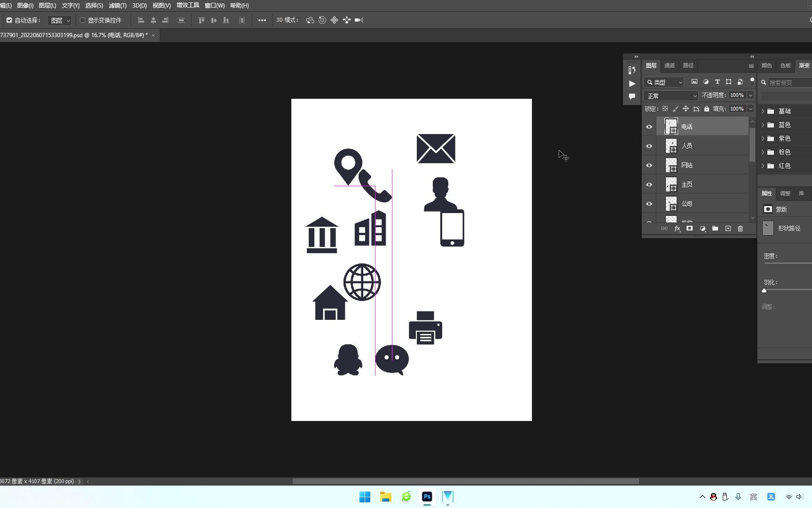Viewport: 812px width, 508px height.
Task: Switch to the 通道 channels tab
Action: [669, 65]
